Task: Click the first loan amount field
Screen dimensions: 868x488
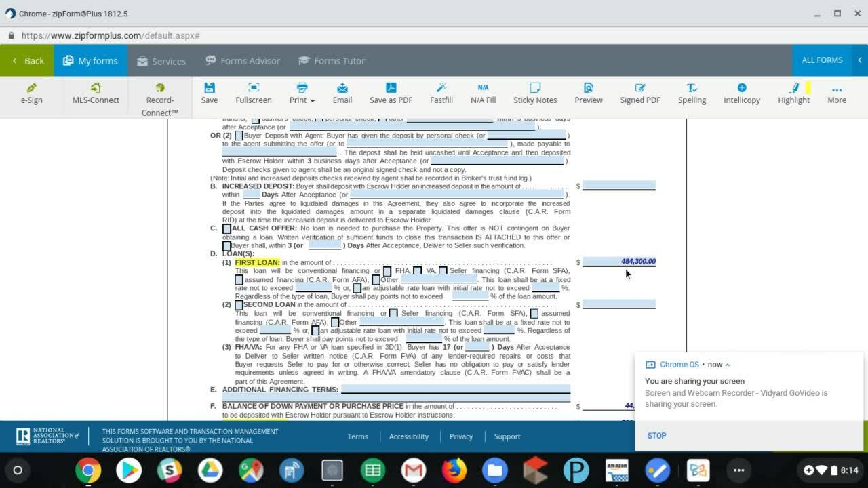Action: [x=618, y=262]
